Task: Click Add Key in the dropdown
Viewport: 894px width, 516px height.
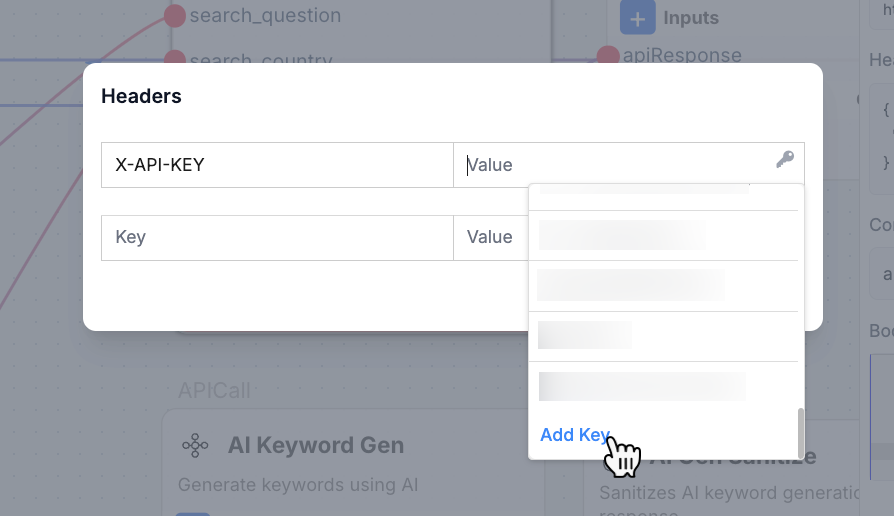Action: coord(575,434)
